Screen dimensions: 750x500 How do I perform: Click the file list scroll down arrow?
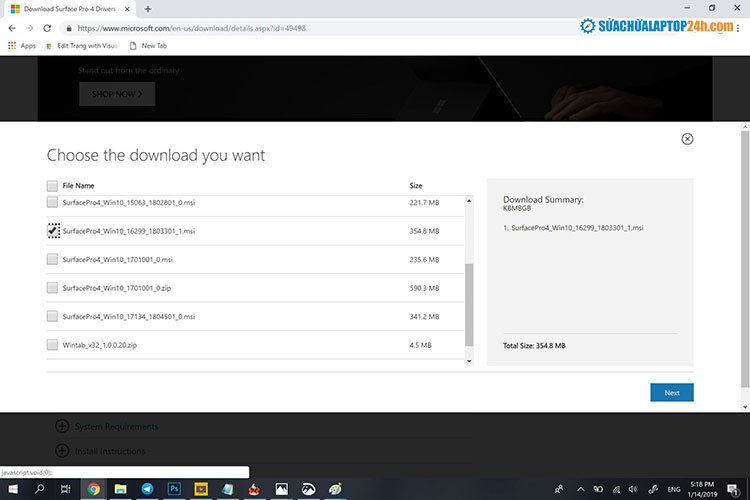469,361
